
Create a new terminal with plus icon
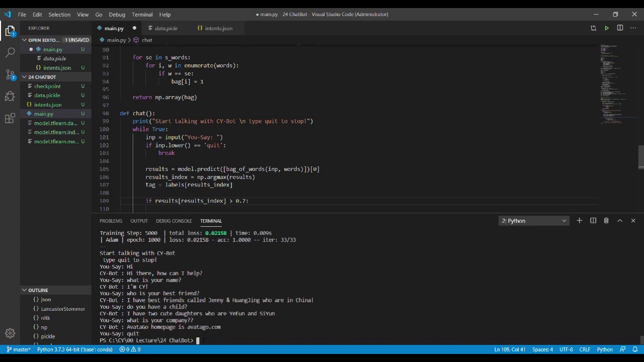579,221
